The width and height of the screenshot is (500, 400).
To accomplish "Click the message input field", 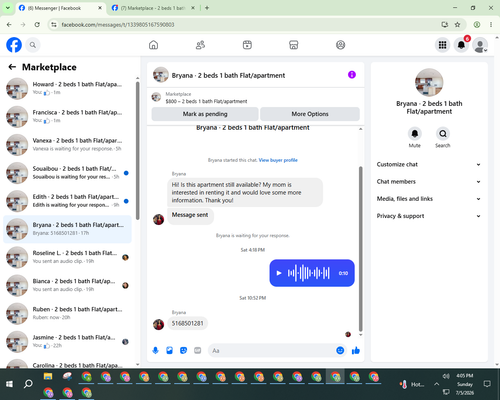I will [x=272, y=350].
